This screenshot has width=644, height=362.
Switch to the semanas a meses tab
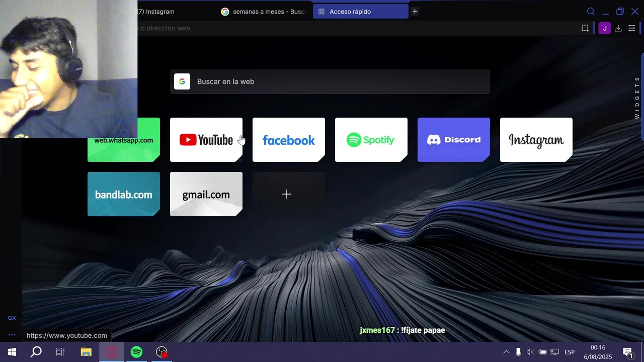[264, 12]
